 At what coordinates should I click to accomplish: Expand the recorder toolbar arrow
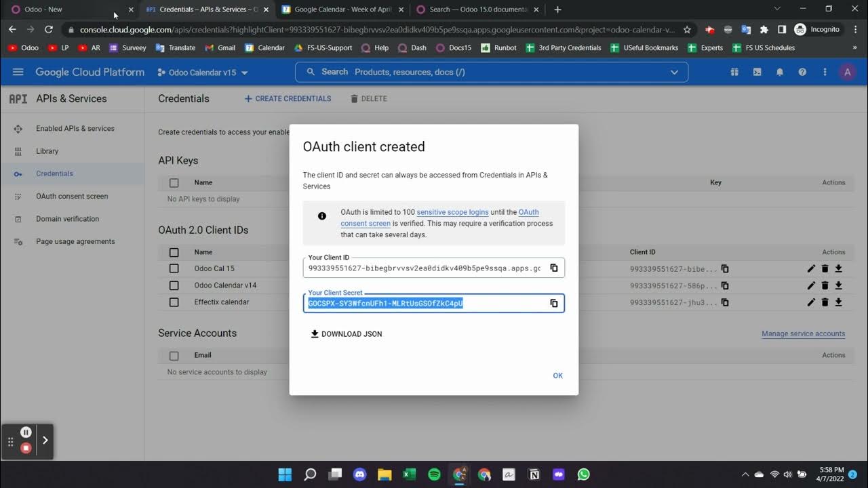[x=45, y=441]
